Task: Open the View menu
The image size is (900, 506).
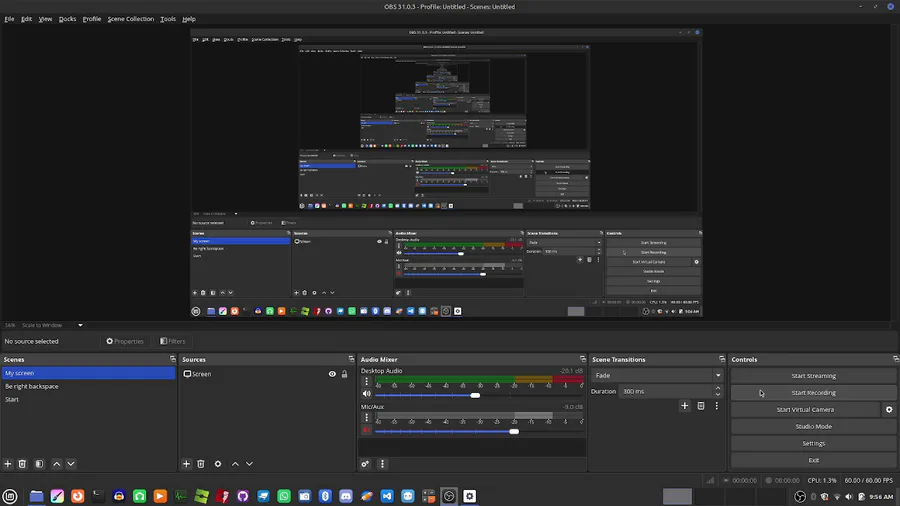Action: [45, 19]
